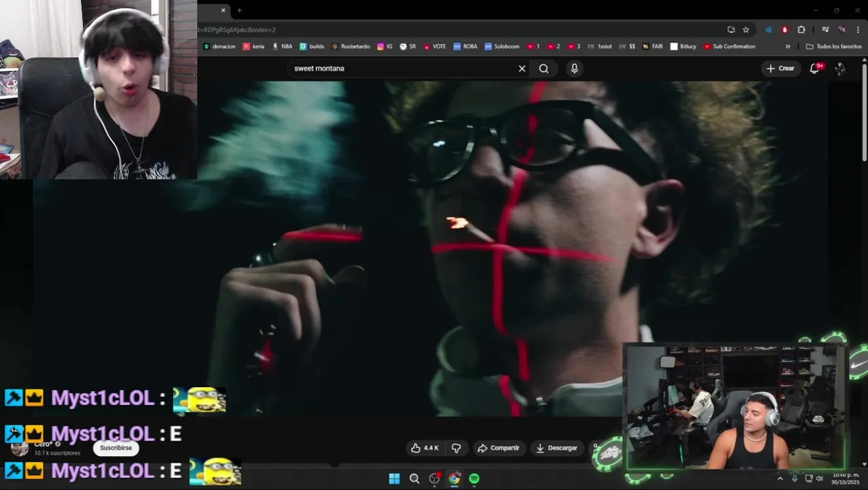Image resolution: width=868 pixels, height=490 pixels.
Task: Open the taskbar app with red badge
Action: click(x=434, y=478)
